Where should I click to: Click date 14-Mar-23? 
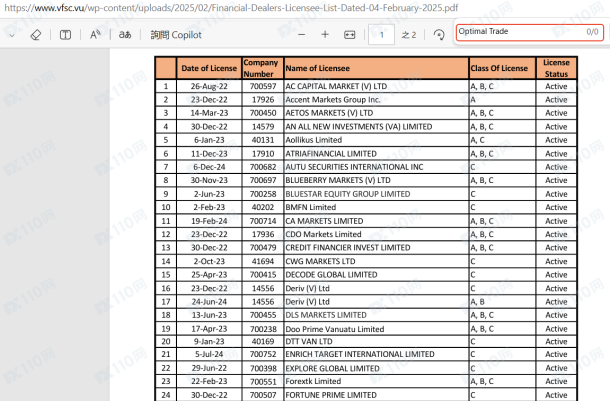(209, 113)
